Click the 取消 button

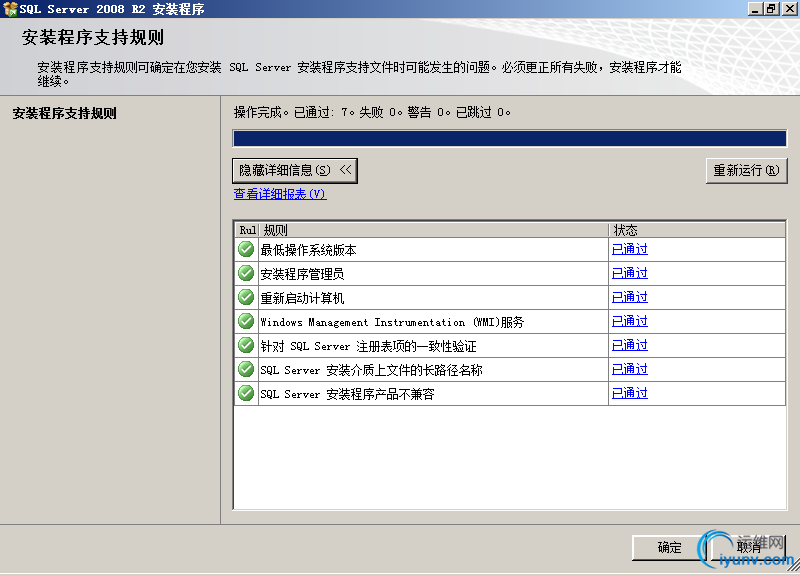pos(748,548)
